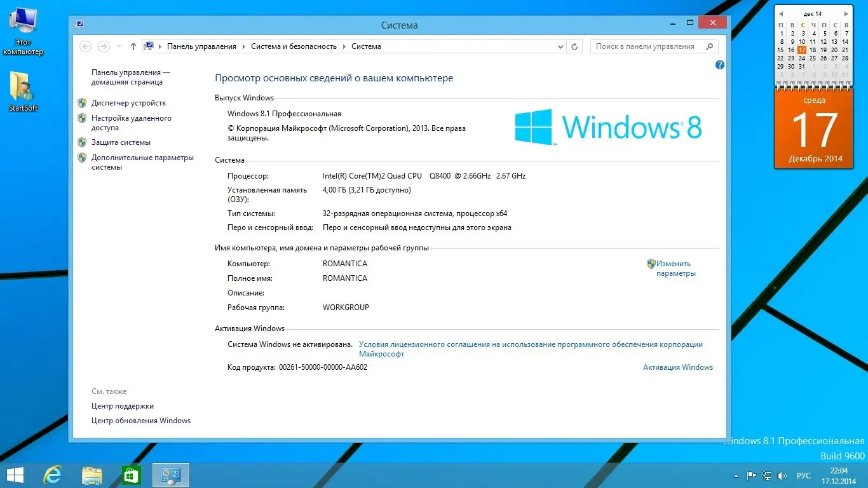Click the shield icon beside Изменить параметры
This screenshot has height=488, width=868.
click(x=651, y=264)
